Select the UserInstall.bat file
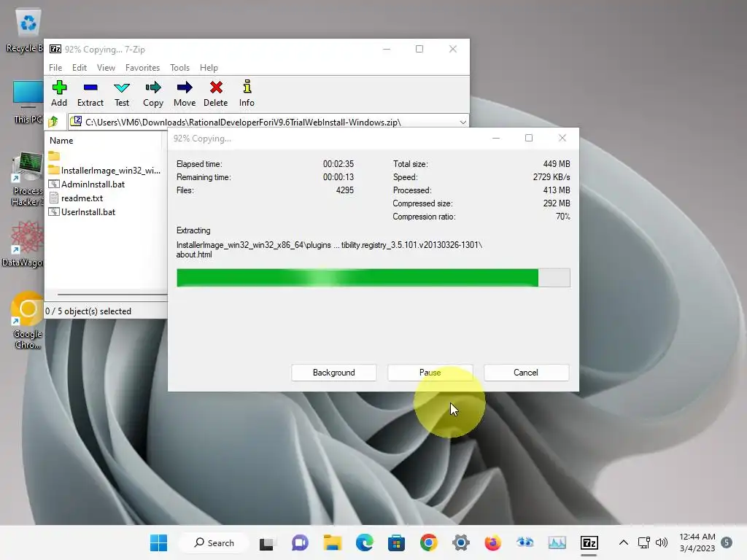 click(82, 212)
